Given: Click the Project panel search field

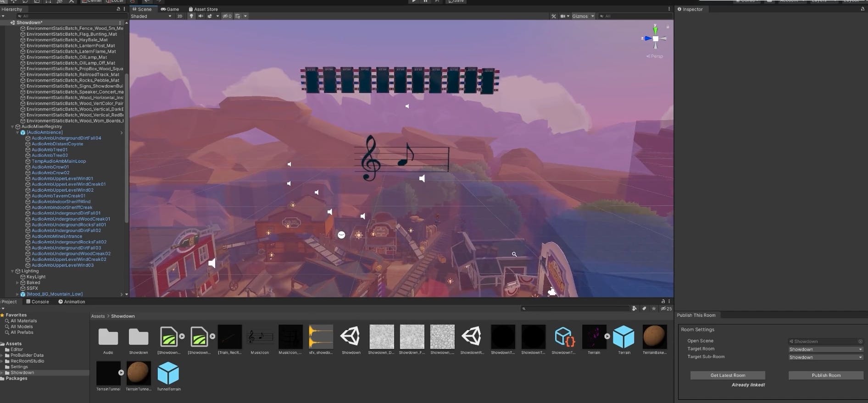Looking at the screenshot, I should 575,309.
